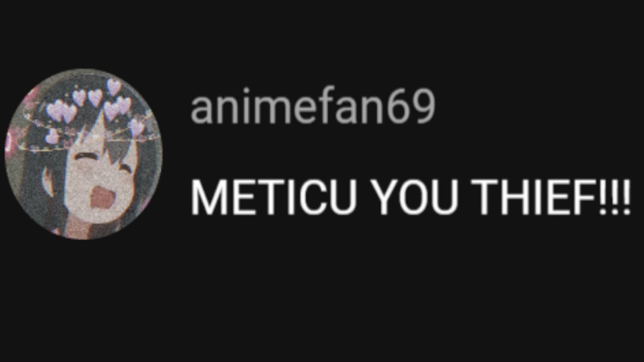Click the letter M starting the comment
The image size is (644, 362).
coord(207,198)
